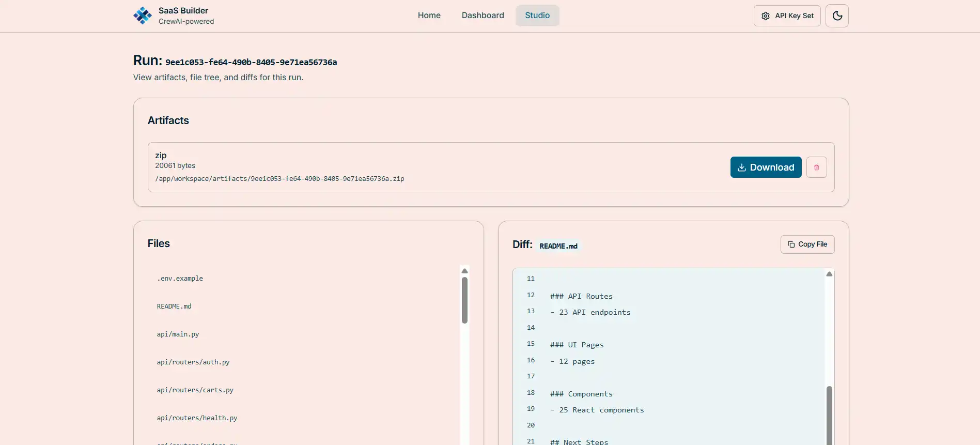Open api/routers/auth.py file
Screen dimensions: 980x445
(x=193, y=362)
